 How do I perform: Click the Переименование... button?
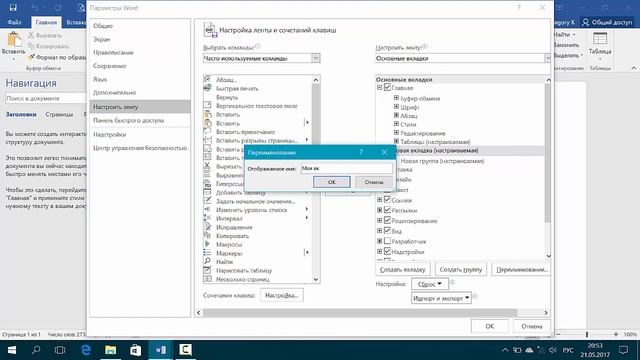click(521, 269)
